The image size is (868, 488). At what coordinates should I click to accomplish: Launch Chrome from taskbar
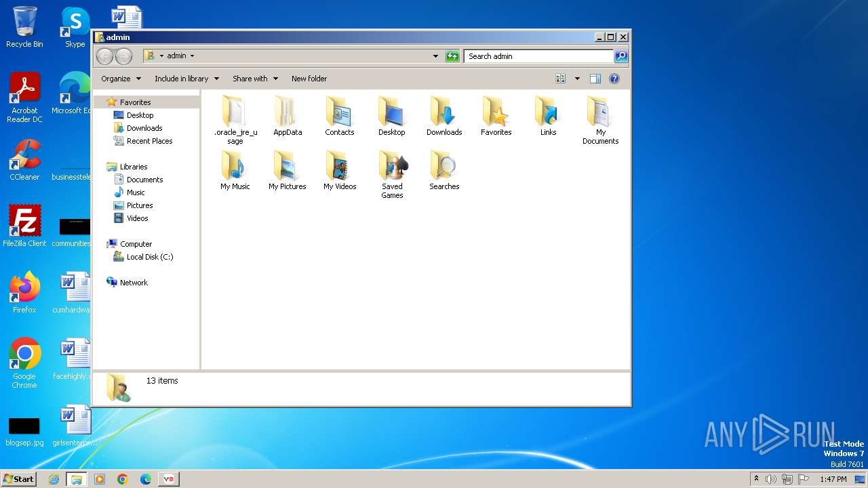pyautogui.click(x=123, y=479)
